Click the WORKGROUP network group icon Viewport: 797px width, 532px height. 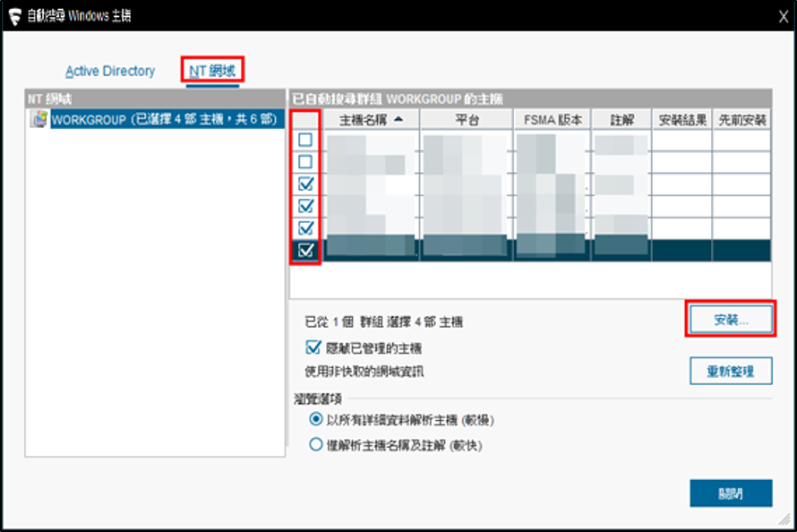(39, 119)
